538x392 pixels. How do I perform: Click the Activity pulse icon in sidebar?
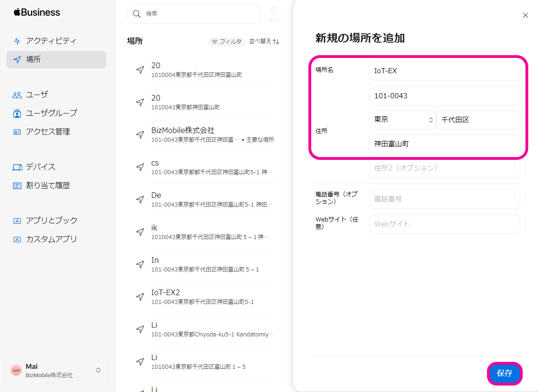17,41
